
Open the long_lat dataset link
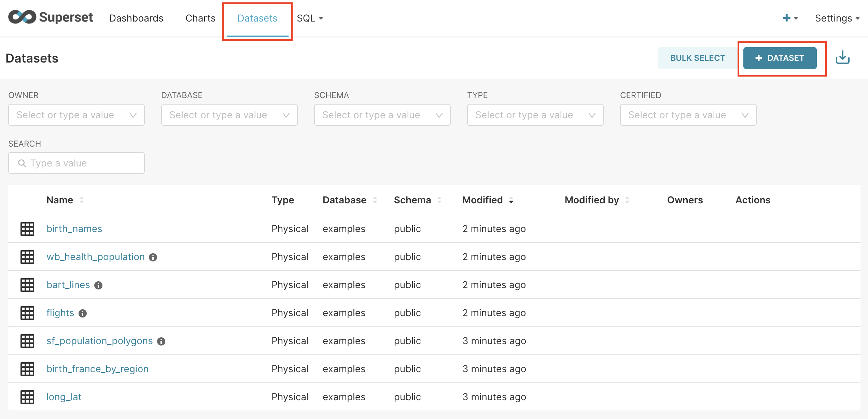click(x=64, y=397)
